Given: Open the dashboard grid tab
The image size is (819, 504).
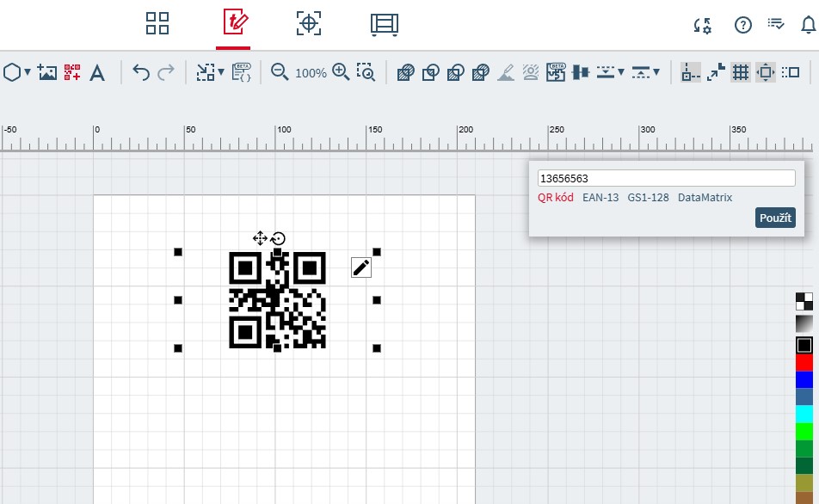Looking at the screenshot, I should (x=157, y=23).
